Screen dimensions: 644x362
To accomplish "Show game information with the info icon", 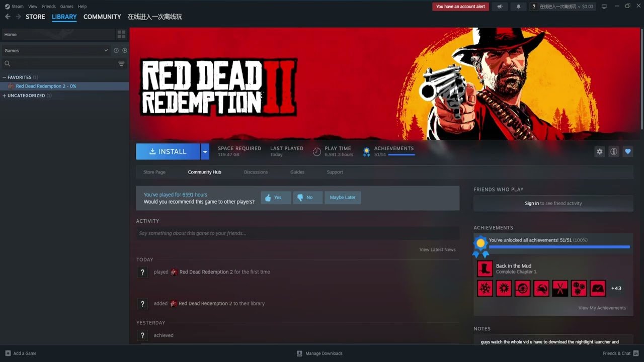I will [x=614, y=151].
